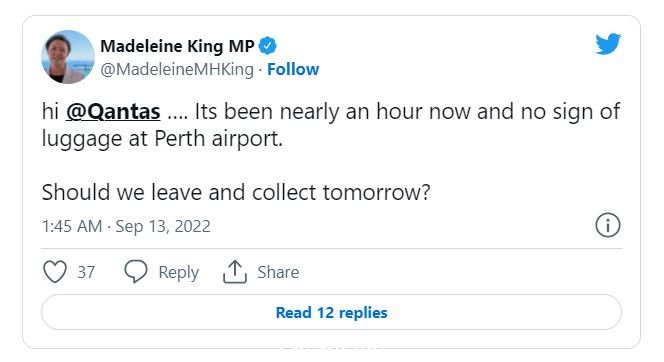The height and width of the screenshot is (362, 664).
Task: Open the 1:45 AM Sep 13, 2022 timestamp
Action: coord(126,226)
